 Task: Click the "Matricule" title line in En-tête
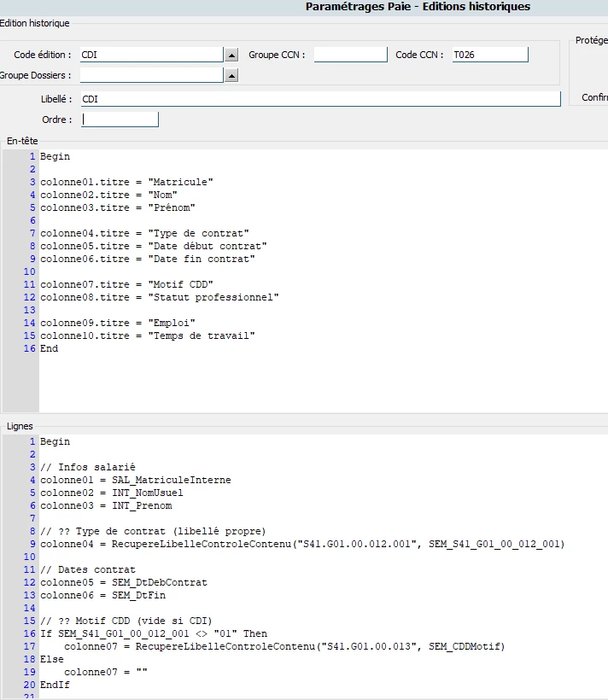[x=126, y=182]
